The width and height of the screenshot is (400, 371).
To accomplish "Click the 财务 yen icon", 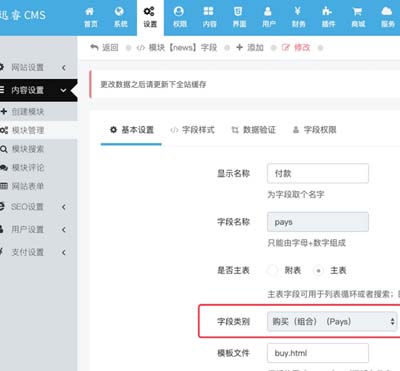I will (x=298, y=11).
